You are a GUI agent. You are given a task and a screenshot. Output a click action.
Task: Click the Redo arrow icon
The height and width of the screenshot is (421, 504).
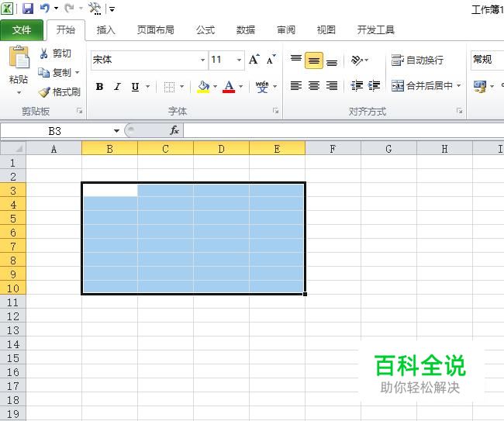69,9
